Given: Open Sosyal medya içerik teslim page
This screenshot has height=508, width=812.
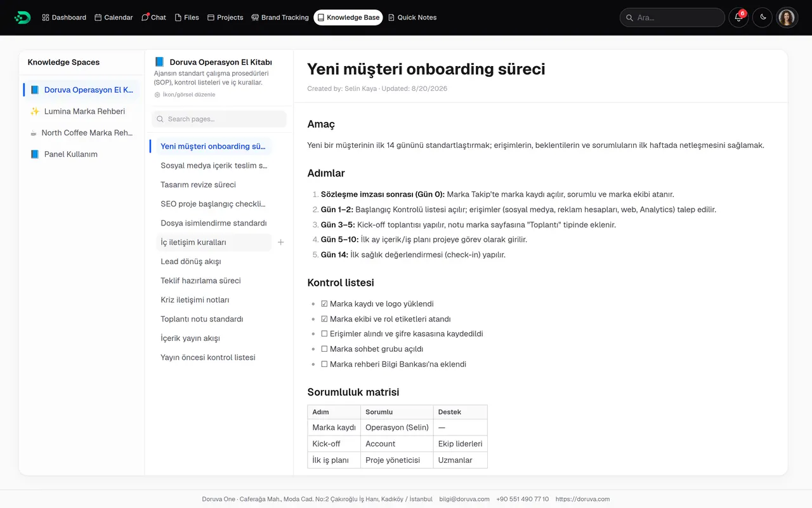Looking at the screenshot, I should click(x=213, y=166).
